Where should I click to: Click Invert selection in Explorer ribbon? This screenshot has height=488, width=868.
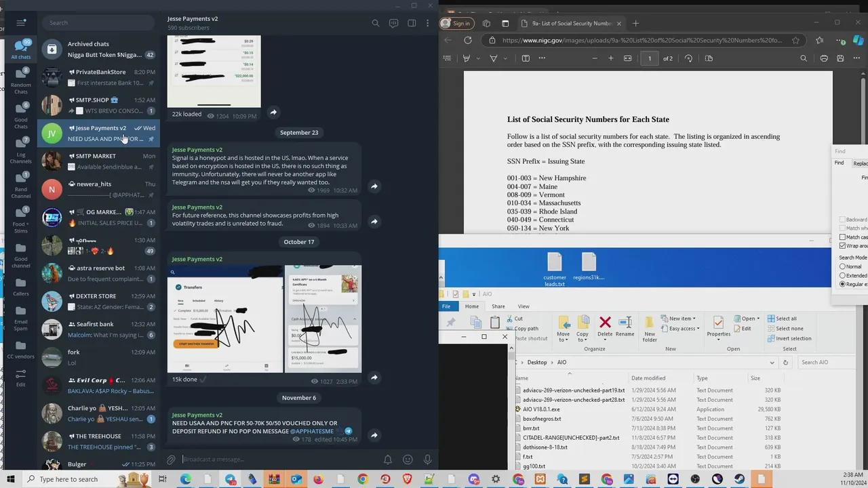point(789,338)
